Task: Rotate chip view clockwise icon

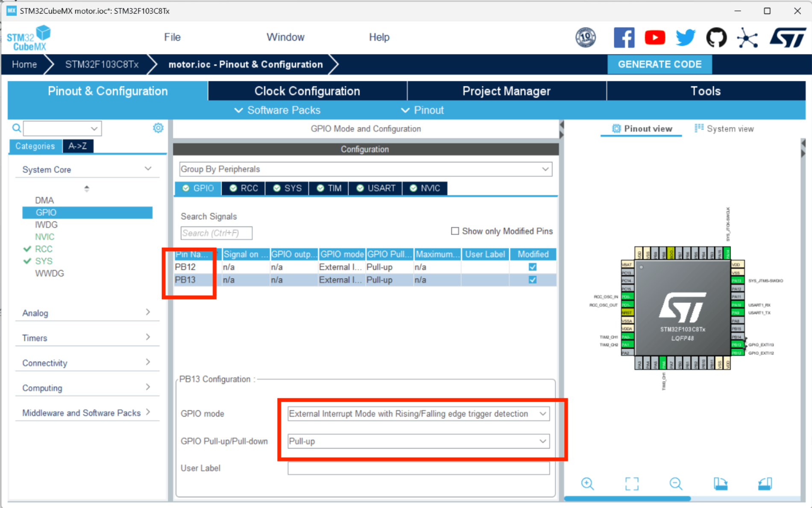Action: click(721, 483)
